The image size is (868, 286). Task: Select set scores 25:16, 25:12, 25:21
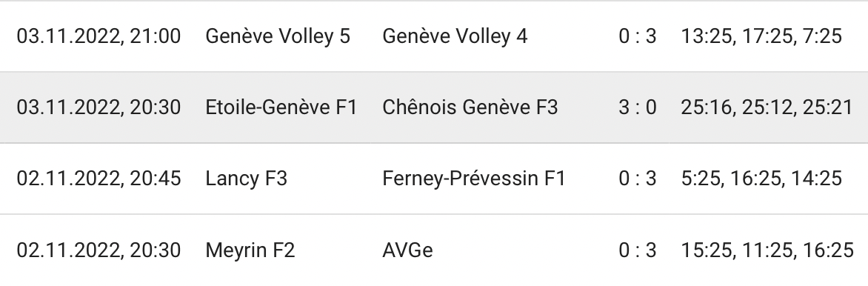[767, 107]
